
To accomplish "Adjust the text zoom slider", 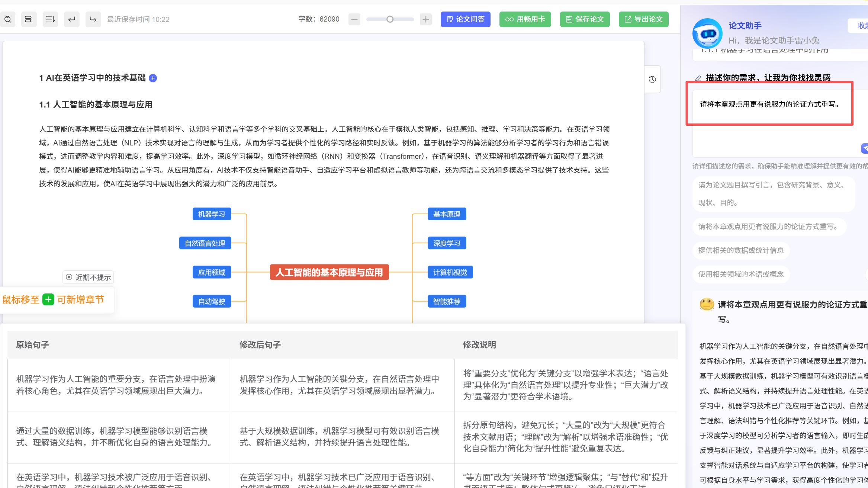I will point(390,19).
